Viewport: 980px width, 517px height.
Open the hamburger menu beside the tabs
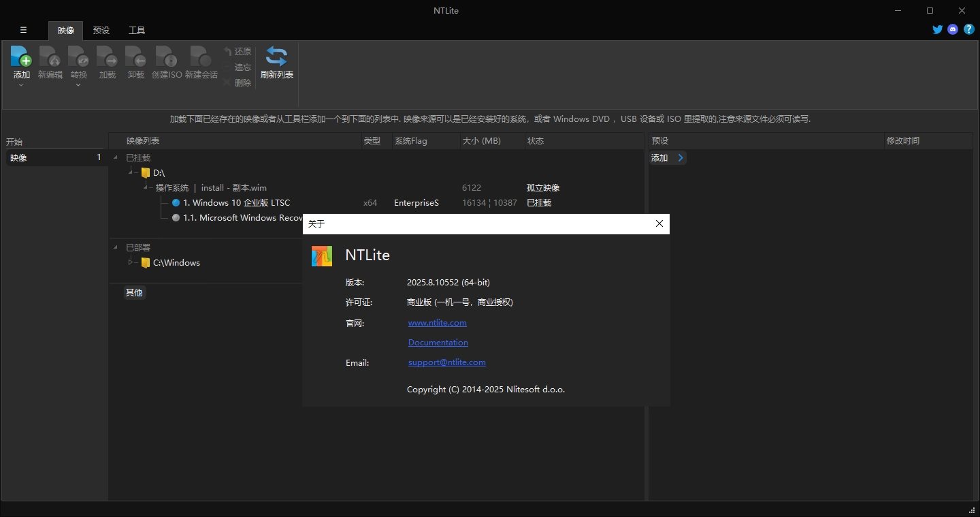[x=23, y=30]
